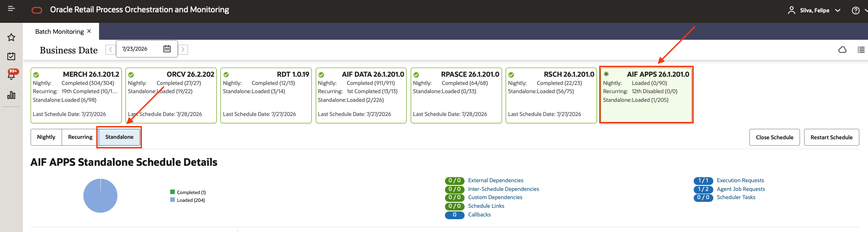Go to the next business date arrow

(x=183, y=49)
